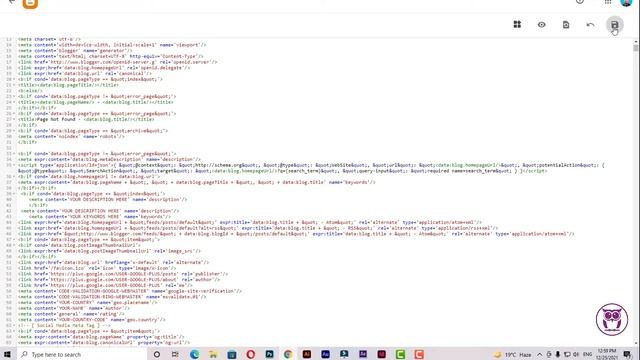Open the notification center icon
The height and width of the screenshot is (360, 640).
click(628, 354)
